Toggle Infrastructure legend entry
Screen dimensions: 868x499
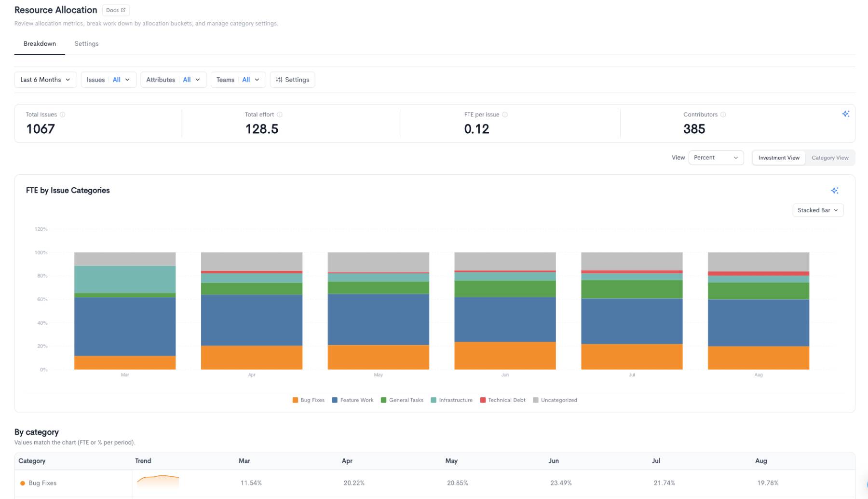451,400
